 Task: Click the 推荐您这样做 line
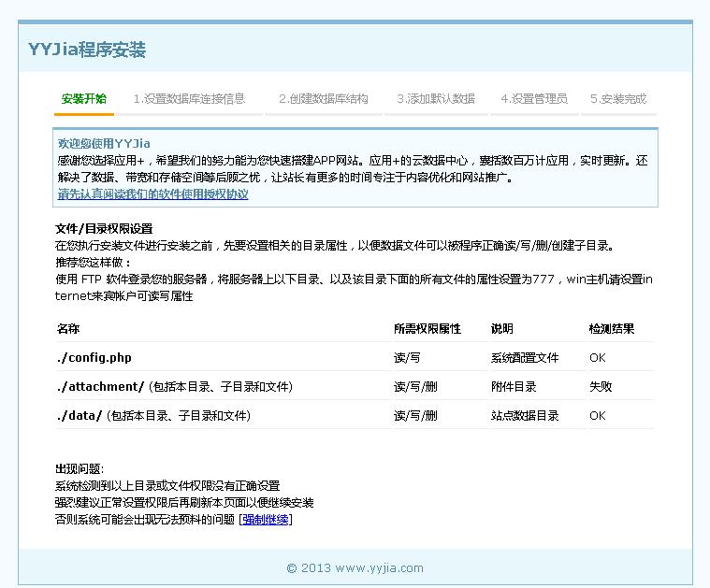click(x=94, y=263)
